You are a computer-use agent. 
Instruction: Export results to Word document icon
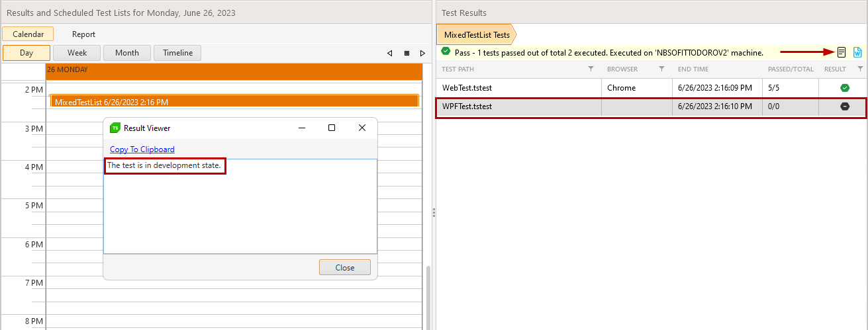pos(857,52)
